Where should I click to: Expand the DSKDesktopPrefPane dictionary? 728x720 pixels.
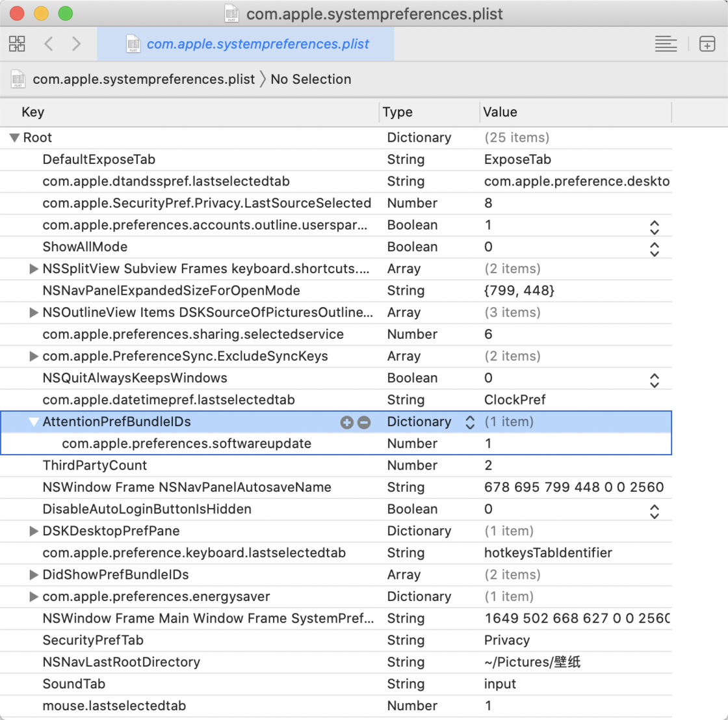click(34, 531)
